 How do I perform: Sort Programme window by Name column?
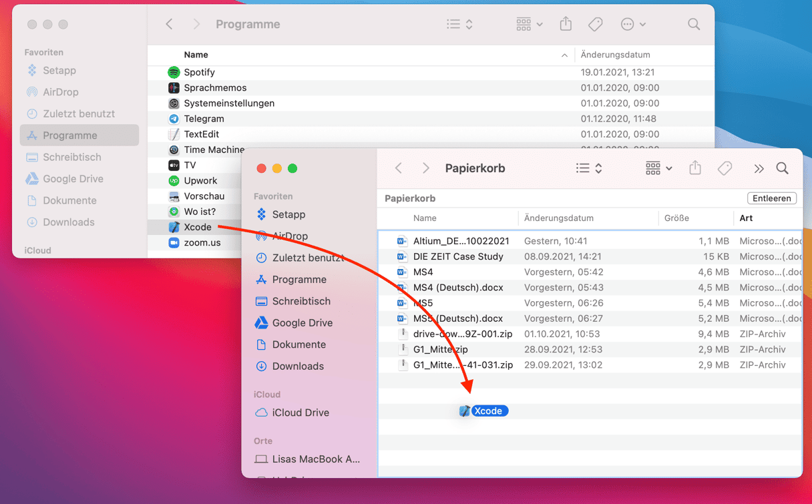196,55
